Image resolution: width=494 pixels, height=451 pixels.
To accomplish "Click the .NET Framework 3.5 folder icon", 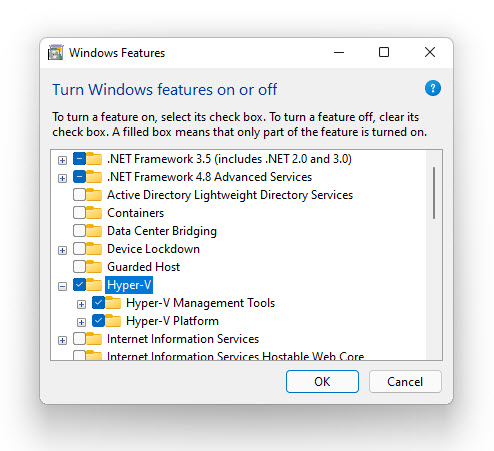I will tap(94, 159).
